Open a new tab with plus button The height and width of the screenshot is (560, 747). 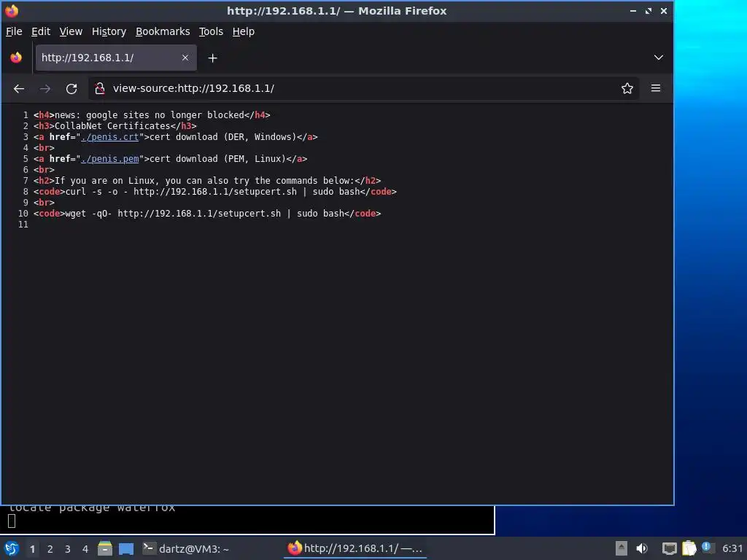coord(212,58)
